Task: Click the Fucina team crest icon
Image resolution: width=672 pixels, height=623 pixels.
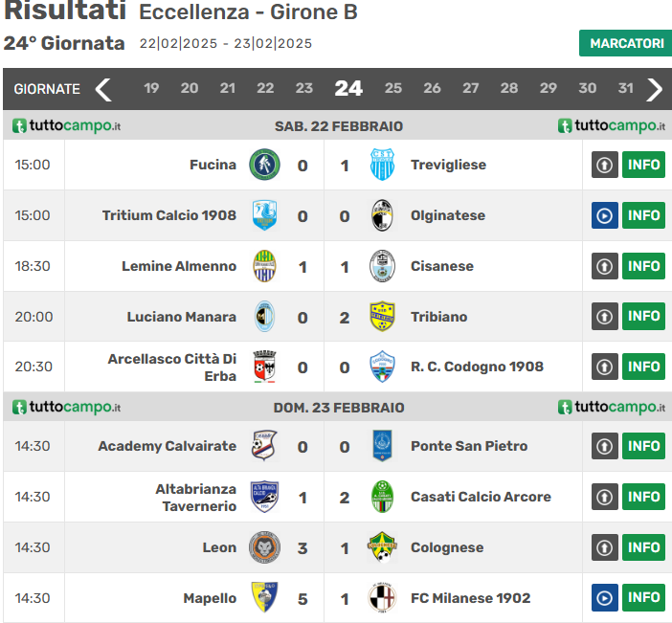Action: point(264,165)
